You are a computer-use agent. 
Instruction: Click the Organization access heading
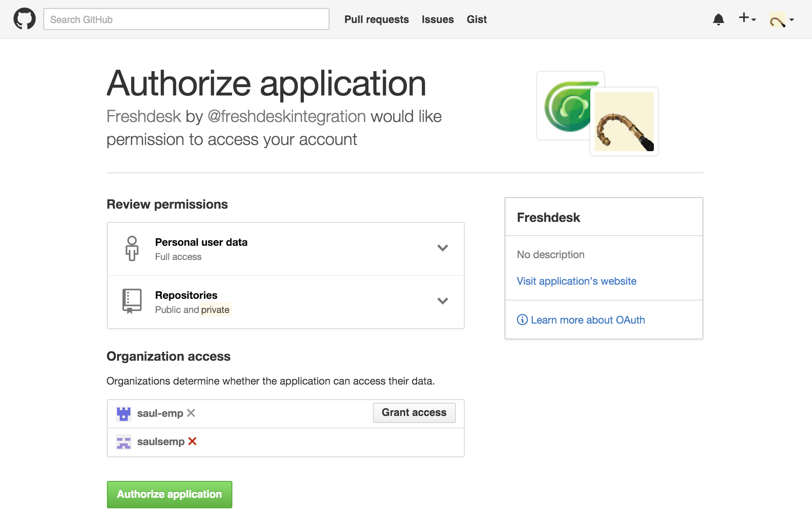coord(168,356)
